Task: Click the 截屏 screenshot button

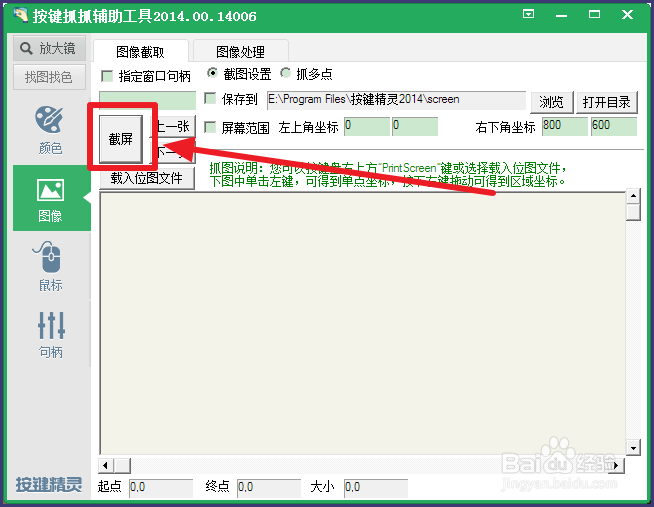Action: pyautogui.click(x=121, y=139)
